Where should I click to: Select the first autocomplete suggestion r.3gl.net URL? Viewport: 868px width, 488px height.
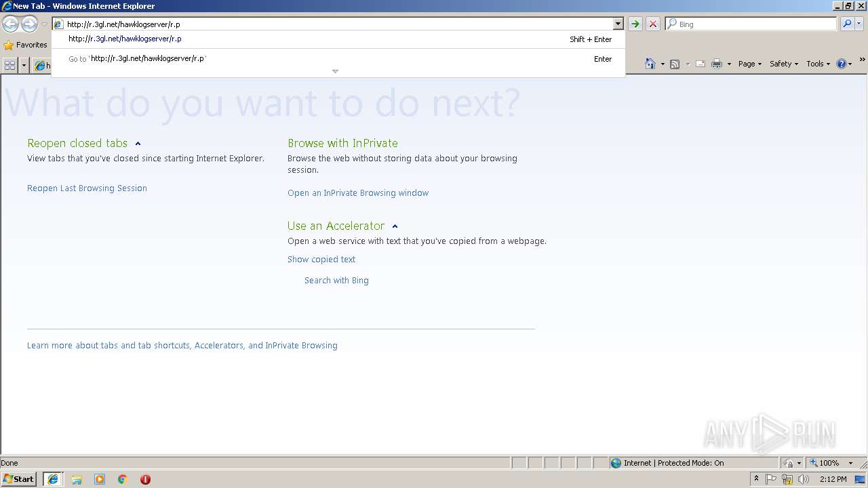[338, 39]
